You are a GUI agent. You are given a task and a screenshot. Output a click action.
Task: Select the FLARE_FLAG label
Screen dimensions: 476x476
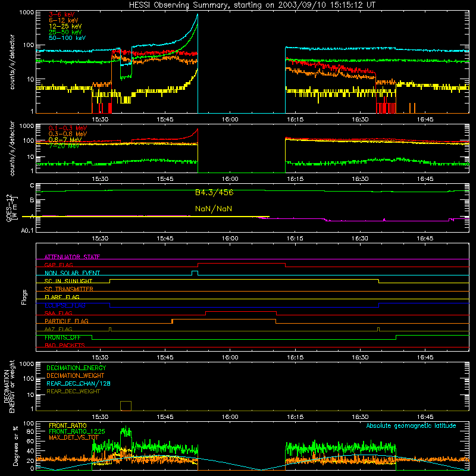(62, 297)
